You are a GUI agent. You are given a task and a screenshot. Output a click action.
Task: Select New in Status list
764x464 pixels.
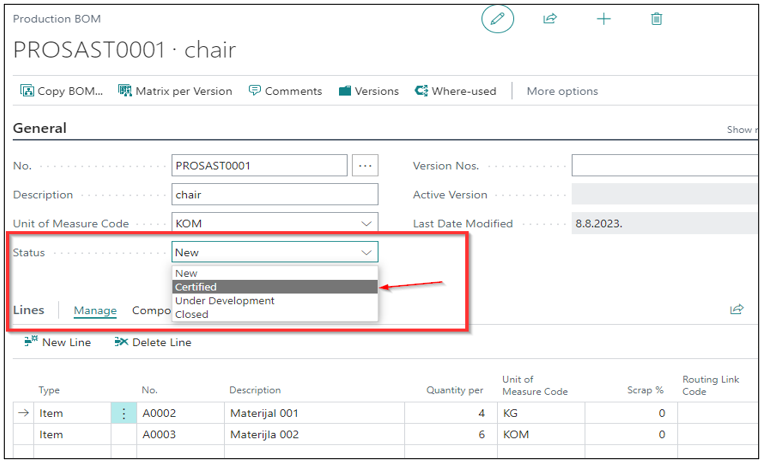[x=275, y=273]
